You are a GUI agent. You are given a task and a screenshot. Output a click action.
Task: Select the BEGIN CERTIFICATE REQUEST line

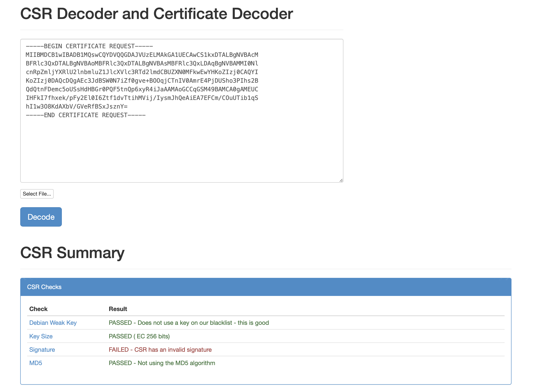point(89,46)
